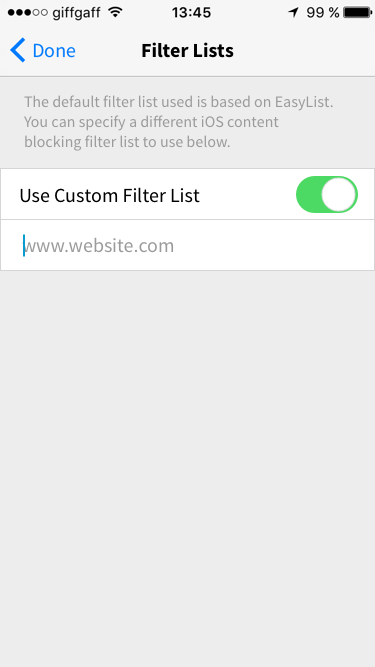Tap the Done button
Screen dimensions: 375x667
click(43, 51)
